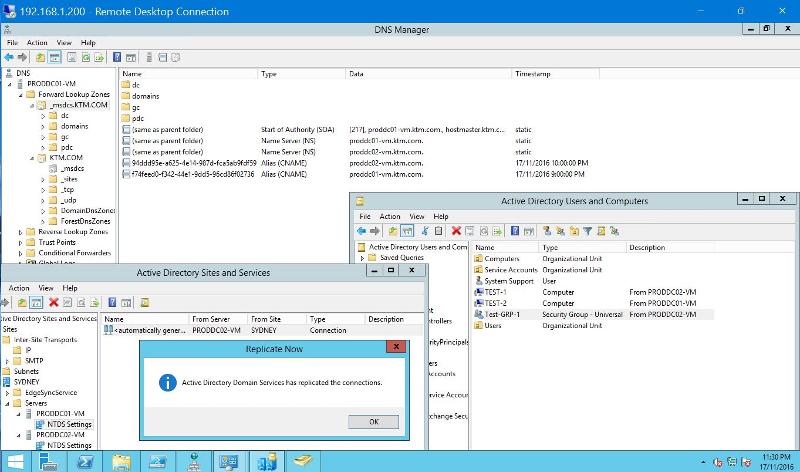The height and width of the screenshot is (472, 800).
Task: Click Help icon in AD Users and Computers toolbar
Action: tap(515, 231)
